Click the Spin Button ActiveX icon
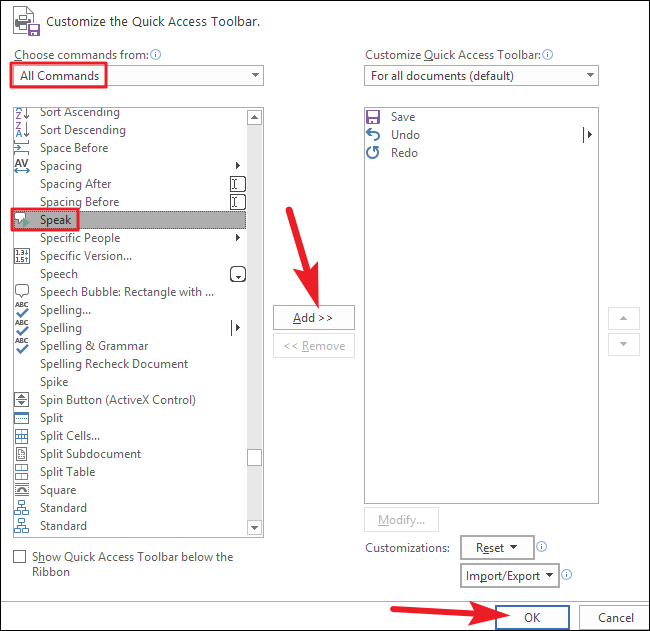650x631 pixels. coord(22,400)
